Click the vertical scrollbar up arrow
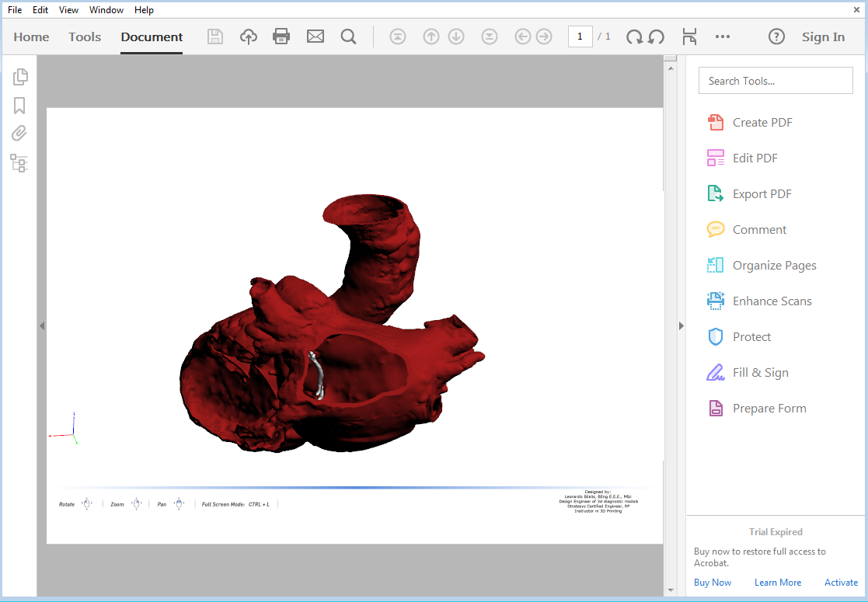The width and height of the screenshot is (868, 602). (671, 68)
